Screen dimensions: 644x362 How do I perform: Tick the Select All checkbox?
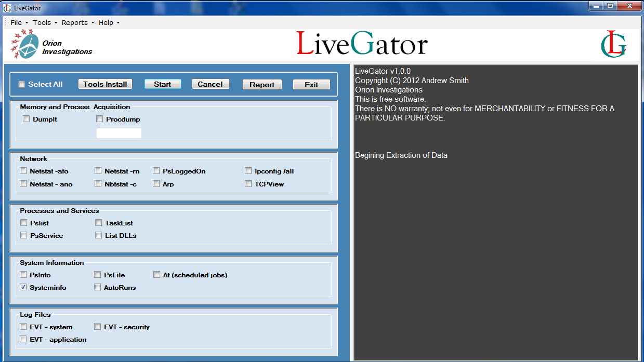(x=22, y=85)
